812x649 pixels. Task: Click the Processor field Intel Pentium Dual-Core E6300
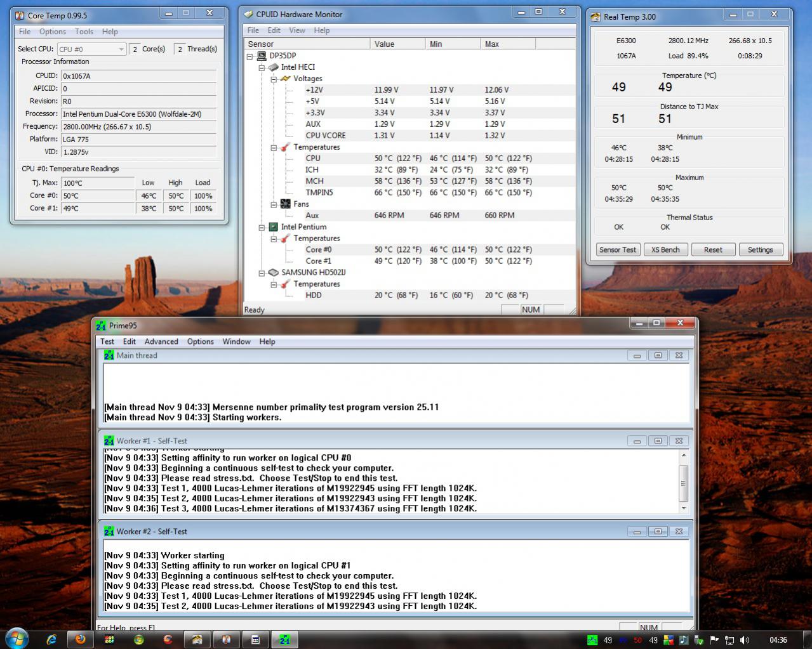[138, 114]
